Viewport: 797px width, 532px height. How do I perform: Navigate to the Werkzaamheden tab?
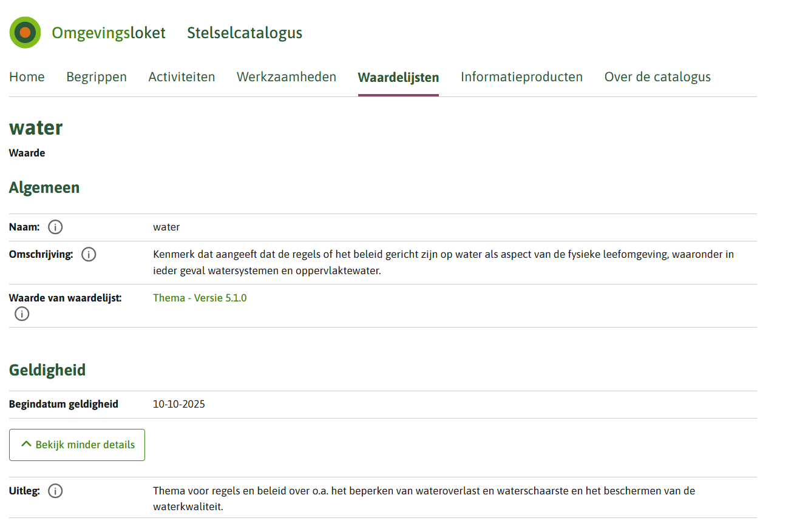coord(287,77)
